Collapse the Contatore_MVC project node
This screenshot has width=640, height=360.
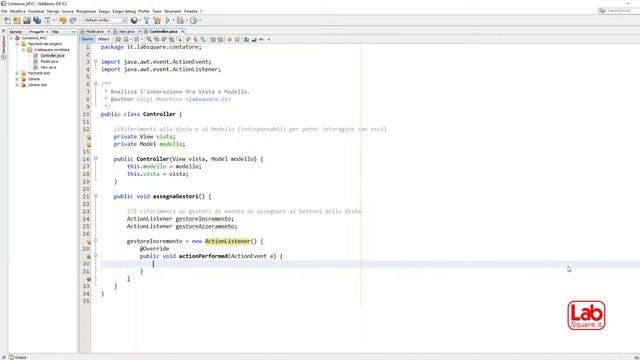(11, 38)
